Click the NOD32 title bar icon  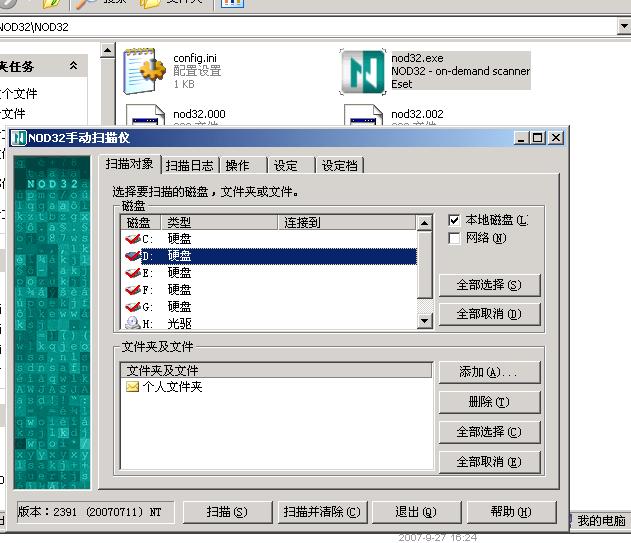[19, 138]
